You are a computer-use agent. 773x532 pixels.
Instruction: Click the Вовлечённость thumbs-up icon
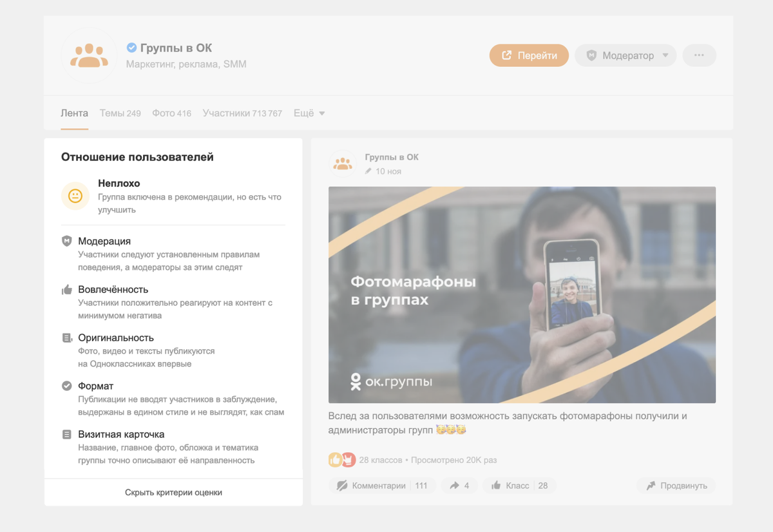[x=66, y=289]
